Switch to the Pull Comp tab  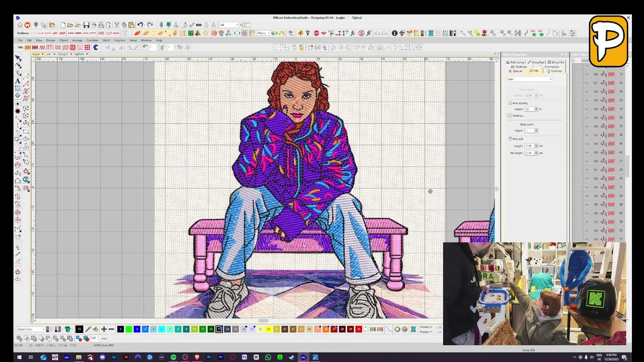(515, 62)
